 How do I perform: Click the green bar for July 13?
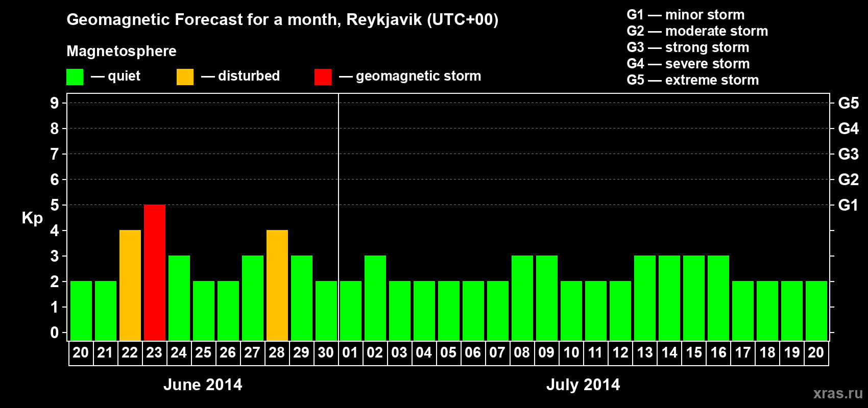point(645,298)
